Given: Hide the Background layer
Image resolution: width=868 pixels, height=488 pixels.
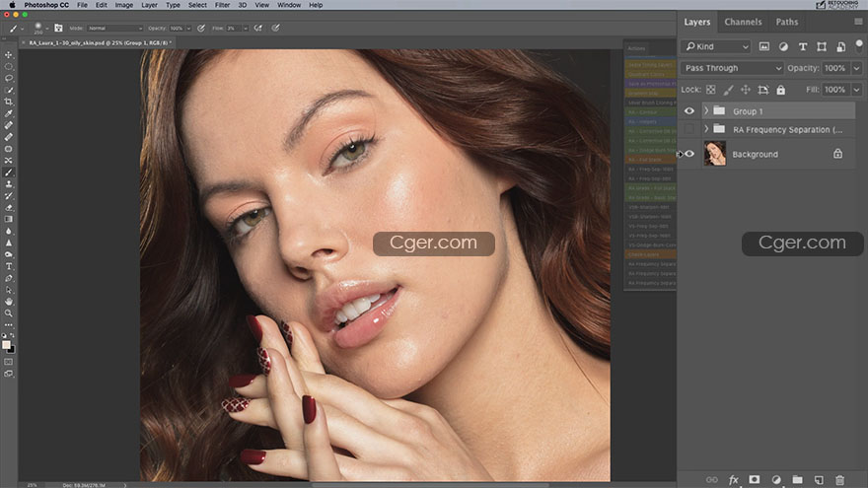Looking at the screenshot, I should (x=689, y=154).
